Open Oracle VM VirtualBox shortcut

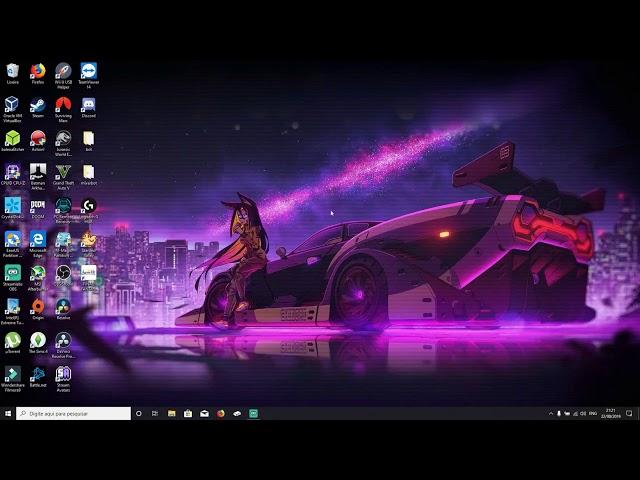13,109
